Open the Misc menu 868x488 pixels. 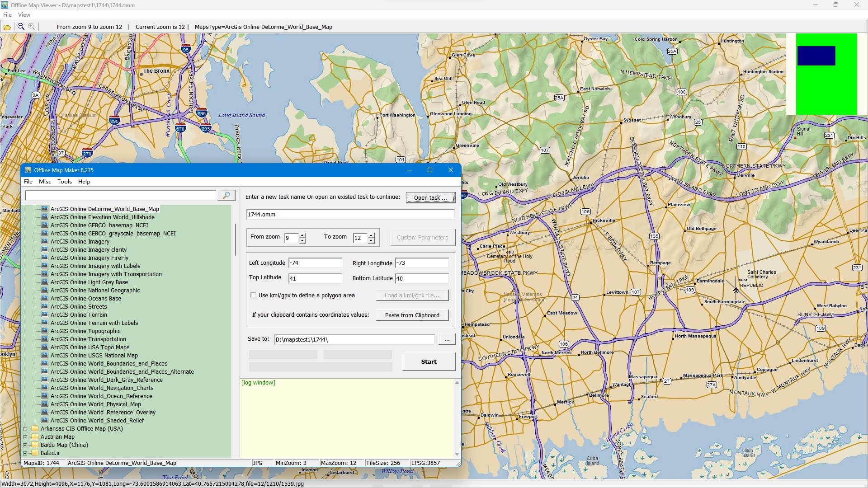45,182
